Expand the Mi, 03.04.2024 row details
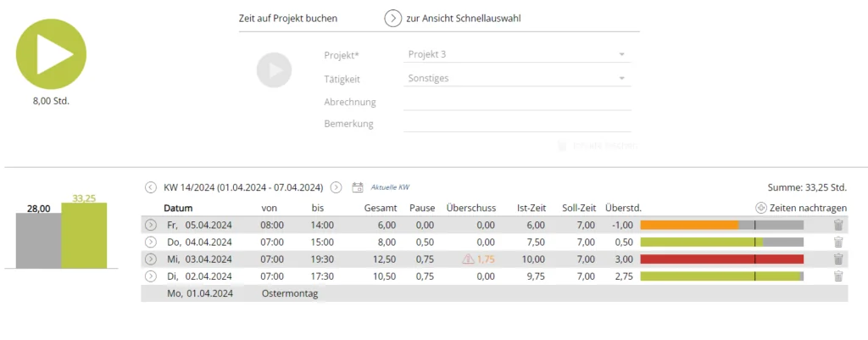 (151, 259)
